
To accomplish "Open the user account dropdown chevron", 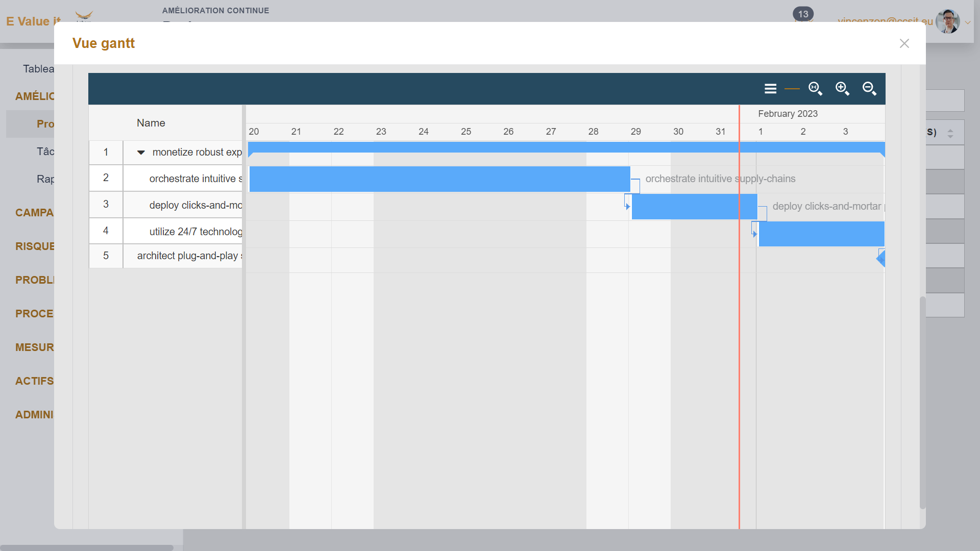I will click(968, 22).
